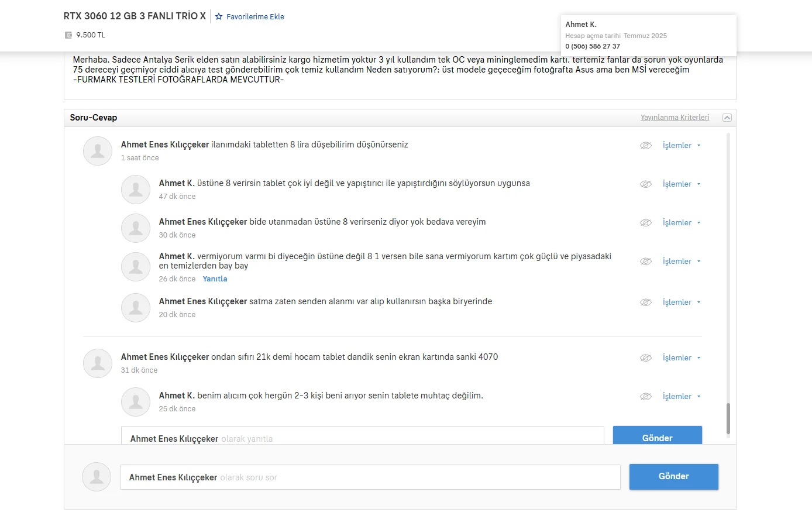The image size is (812, 526).
Task: Focus the 'olarak soru sor' question field
Action: (x=370, y=477)
